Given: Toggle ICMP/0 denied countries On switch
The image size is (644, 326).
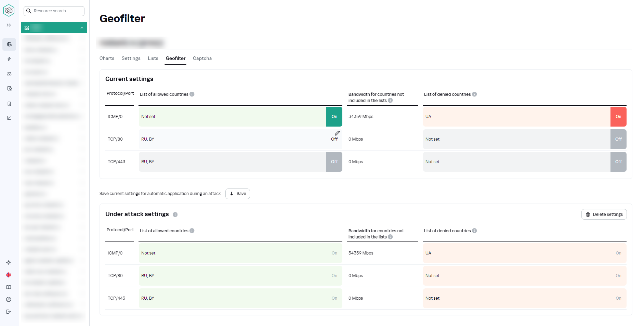Looking at the screenshot, I should (618, 117).
